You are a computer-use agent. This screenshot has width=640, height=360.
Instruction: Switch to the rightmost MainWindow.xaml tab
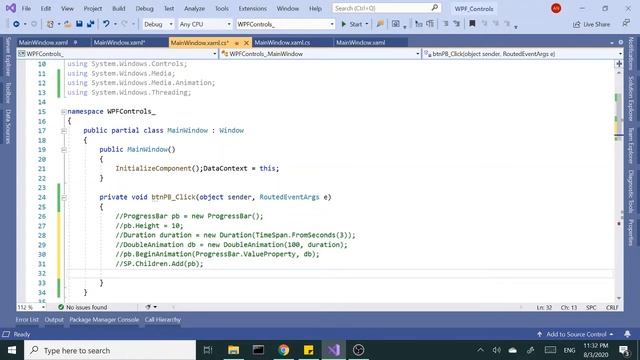(x=360, y=42)
